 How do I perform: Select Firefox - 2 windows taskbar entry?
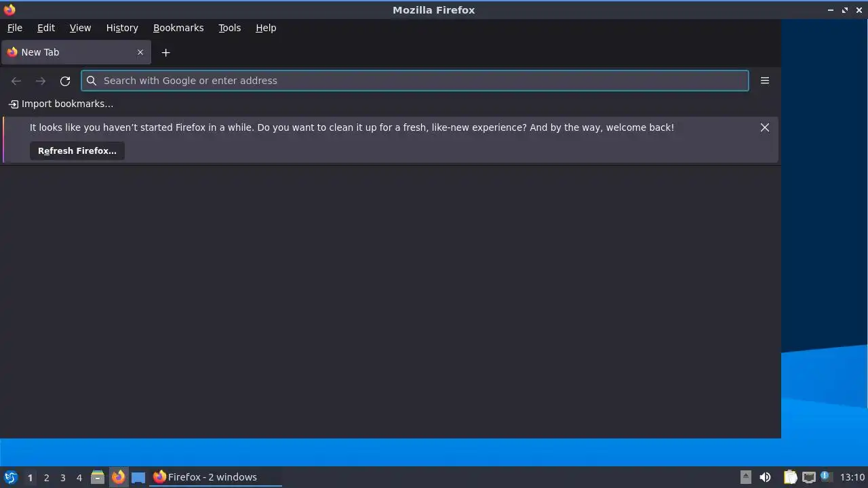216,477
